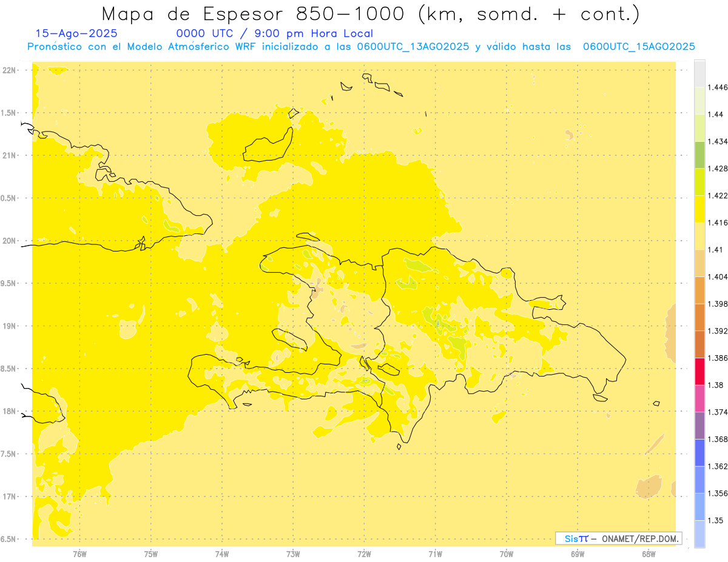Select the 73W longitude axis label

[x=293, y=553]
